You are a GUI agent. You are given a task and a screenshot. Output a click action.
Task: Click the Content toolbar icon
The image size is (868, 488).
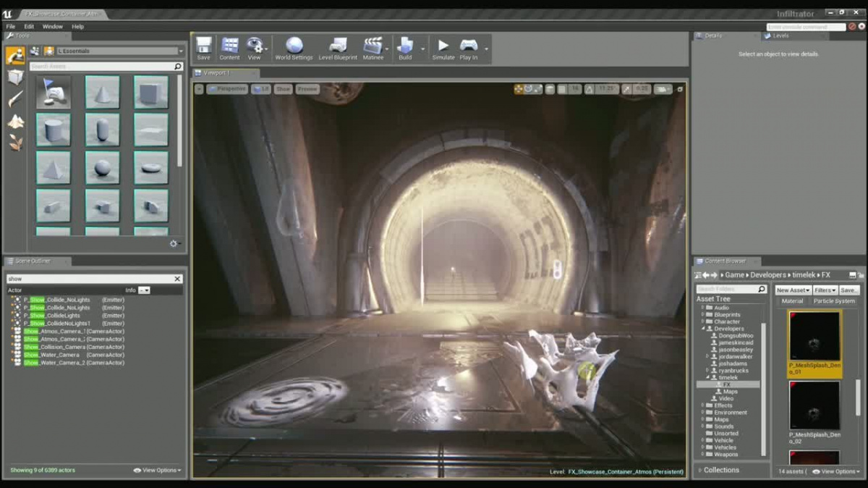point(229,48)
